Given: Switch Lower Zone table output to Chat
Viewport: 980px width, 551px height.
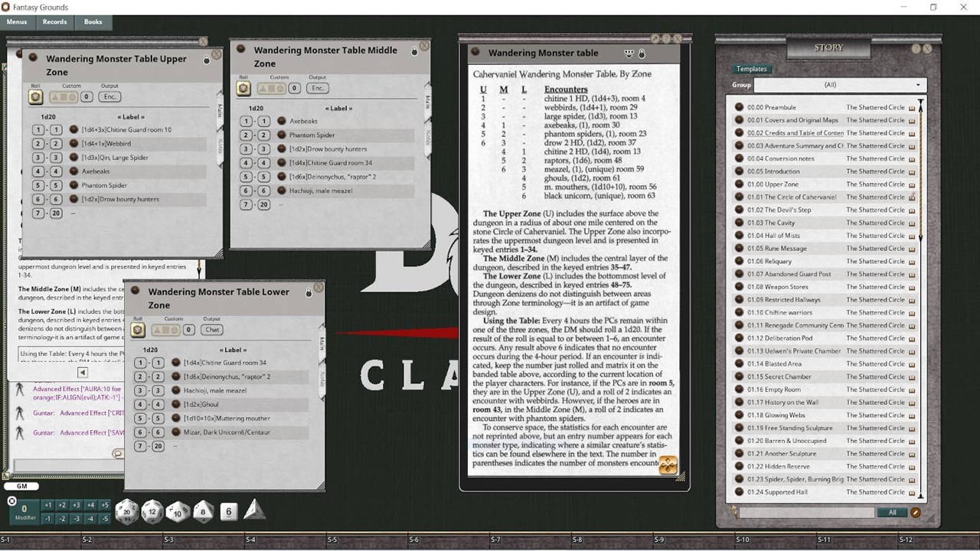Looking at the screenshot, I should click(211, 330).
